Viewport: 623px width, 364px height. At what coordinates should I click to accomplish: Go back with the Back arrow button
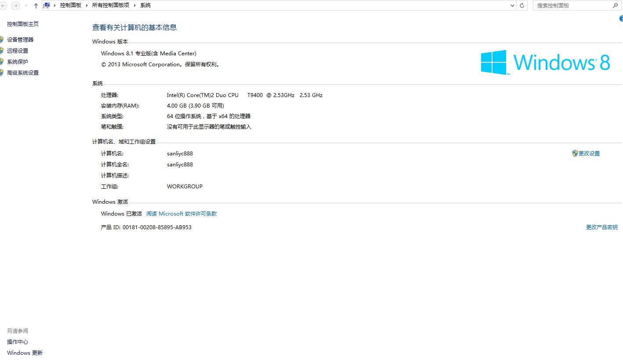tap(3, 6)
